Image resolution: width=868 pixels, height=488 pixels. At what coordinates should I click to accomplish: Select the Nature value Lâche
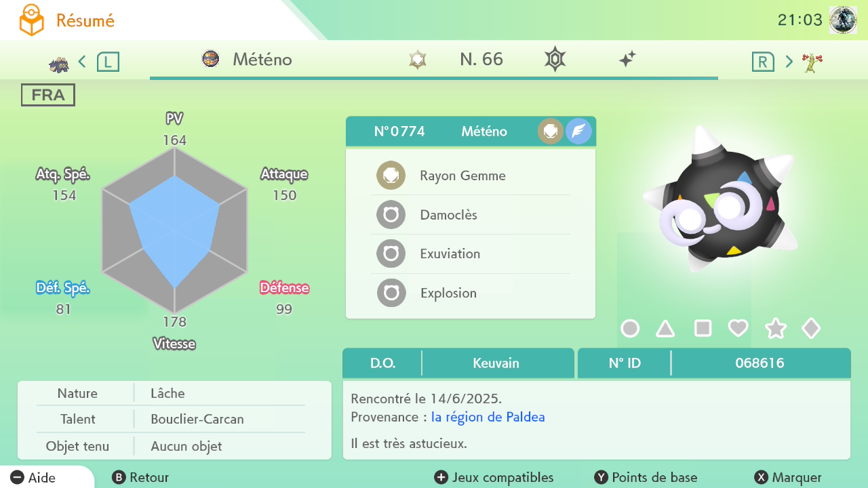tap(168, 393)
